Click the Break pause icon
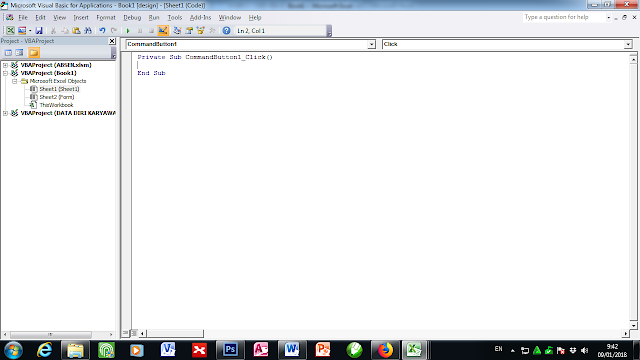 [140, 31]
